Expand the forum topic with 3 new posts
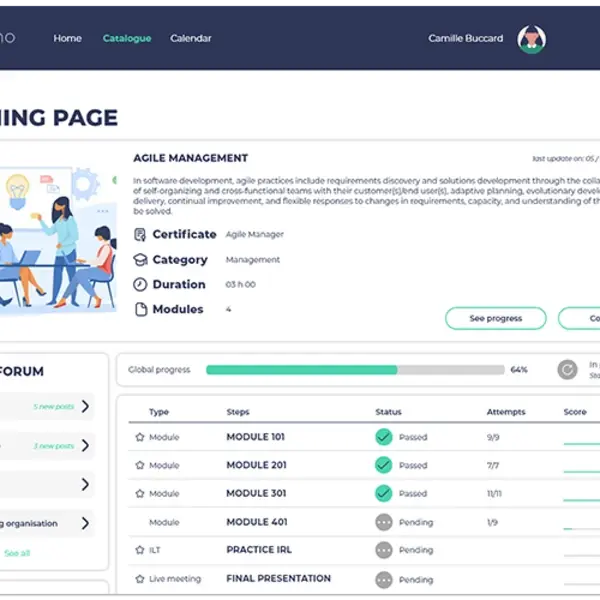 pos(85,445)
